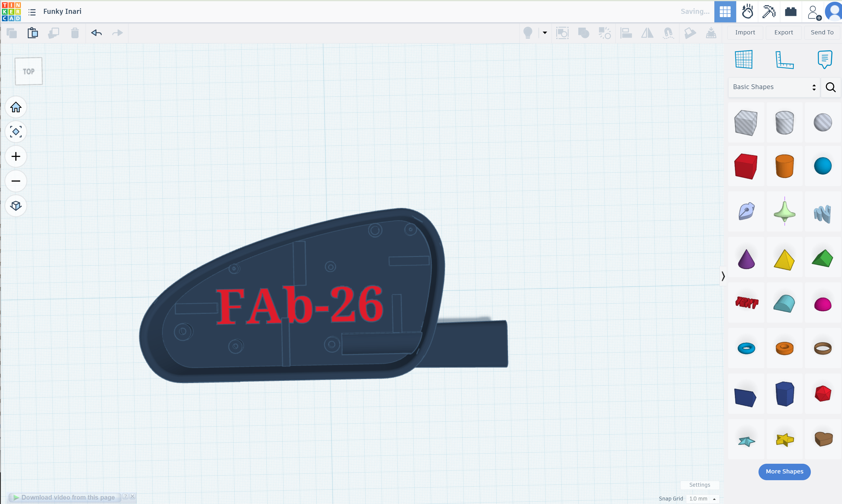Switch to the Blocks pickaxe view

click(x=769, y=12)
